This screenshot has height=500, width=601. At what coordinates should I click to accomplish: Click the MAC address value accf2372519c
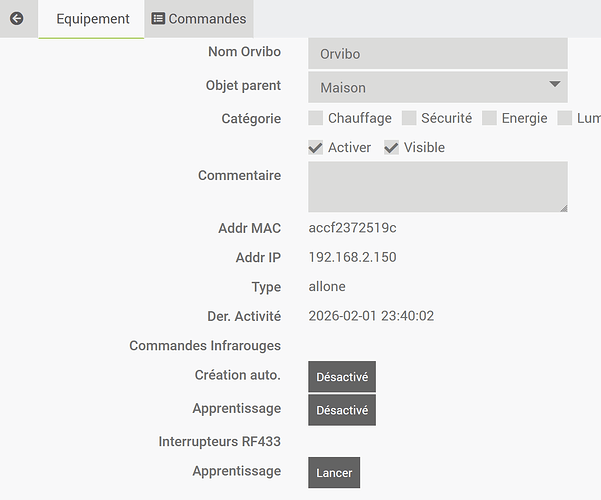[352, 228]
